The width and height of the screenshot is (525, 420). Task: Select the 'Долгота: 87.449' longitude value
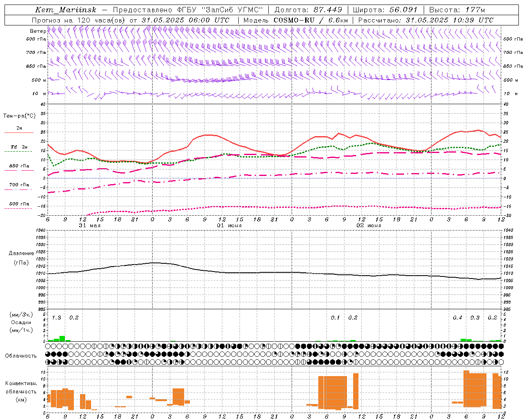pos(308,10)
